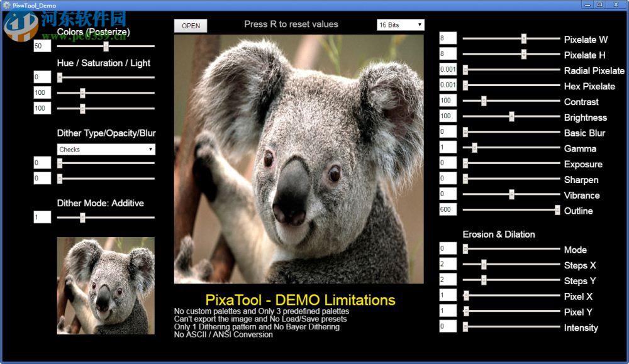This screenshot has width=629, height=364.
Task: Open the Checks dither type dropdown
Action: [x=105, y=149]
